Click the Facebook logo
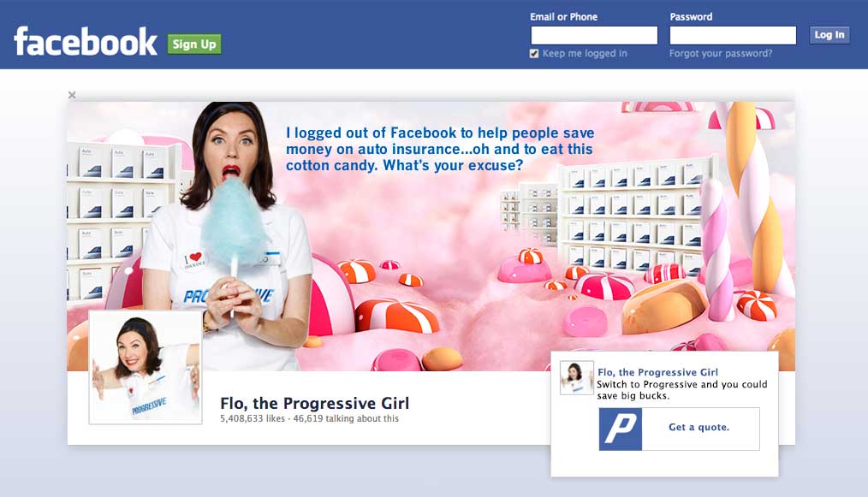868x497 pixels. [86, 42]
